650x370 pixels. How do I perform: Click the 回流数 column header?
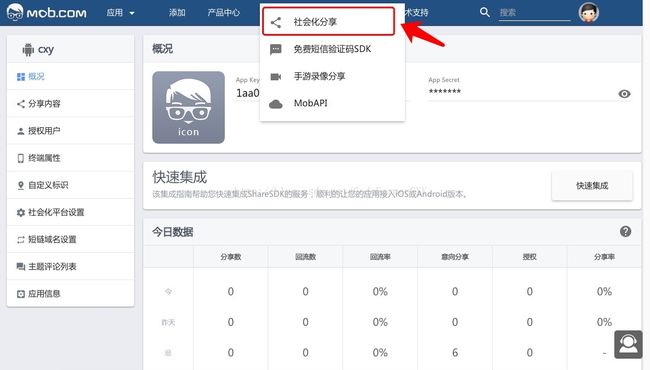306,257
